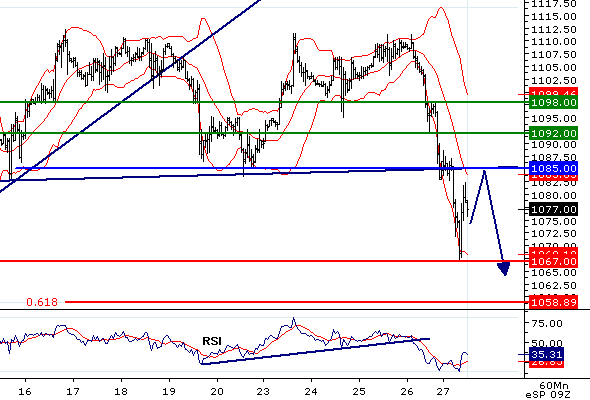Click the blue downward forecast arrowhead

(504, 269)
